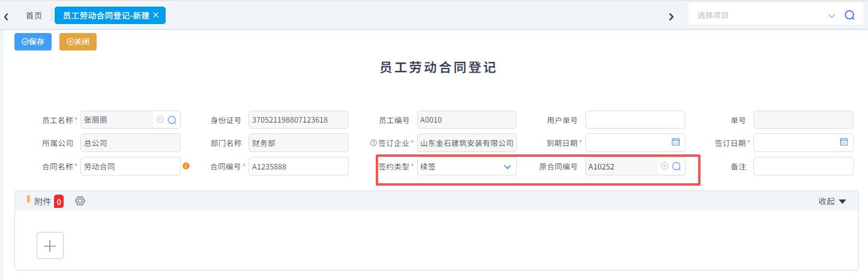Click the 附件 section label
This screenshot has height=280, width=868.
(x=42, y=202)
